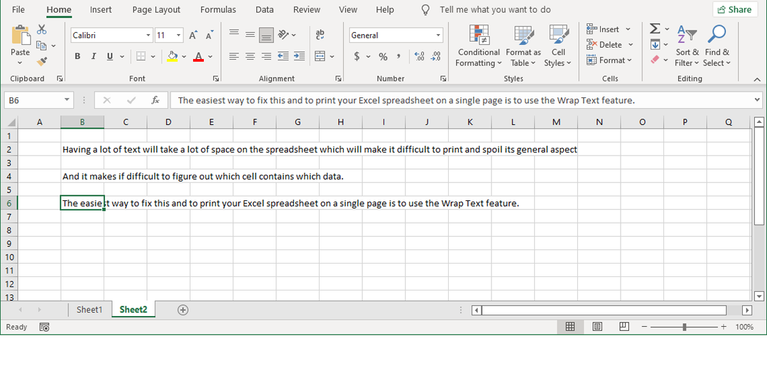Expand the General number format dropdown
767x384 pixels.
[x=438, y=35]
